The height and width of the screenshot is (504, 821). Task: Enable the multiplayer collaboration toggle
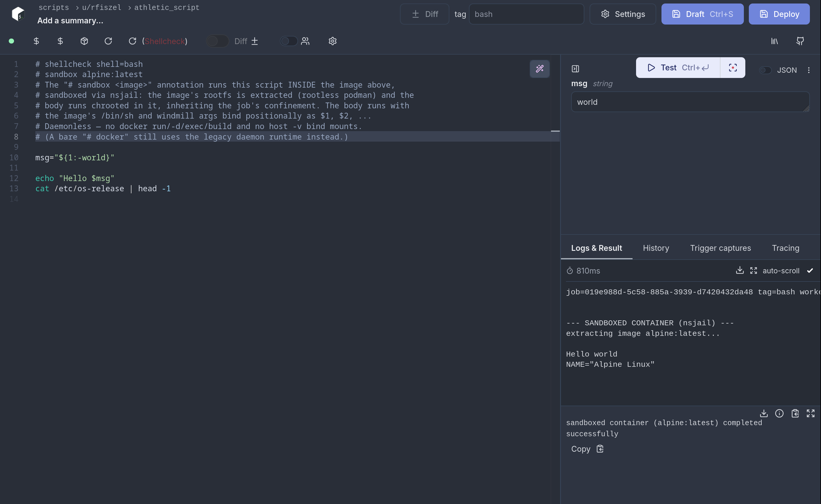tap(288, 41)
